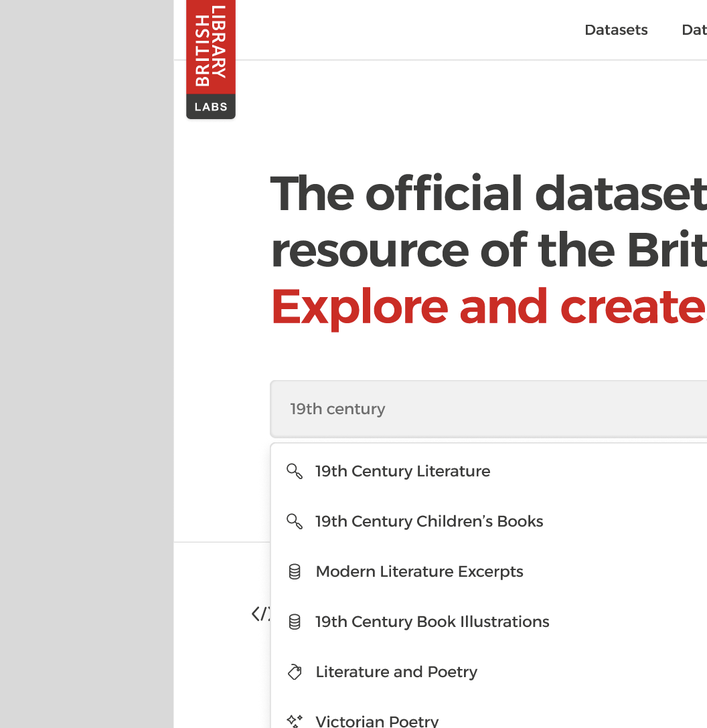Click the black LABS badge under the logo
The height and width of the screenshot is (728, 707).
[x=210, y=106]
